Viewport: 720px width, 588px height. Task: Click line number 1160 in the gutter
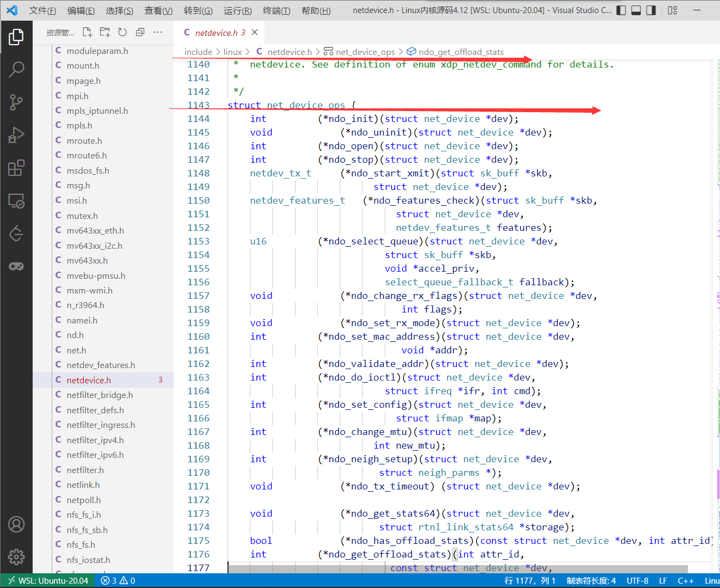click(198, 336)
